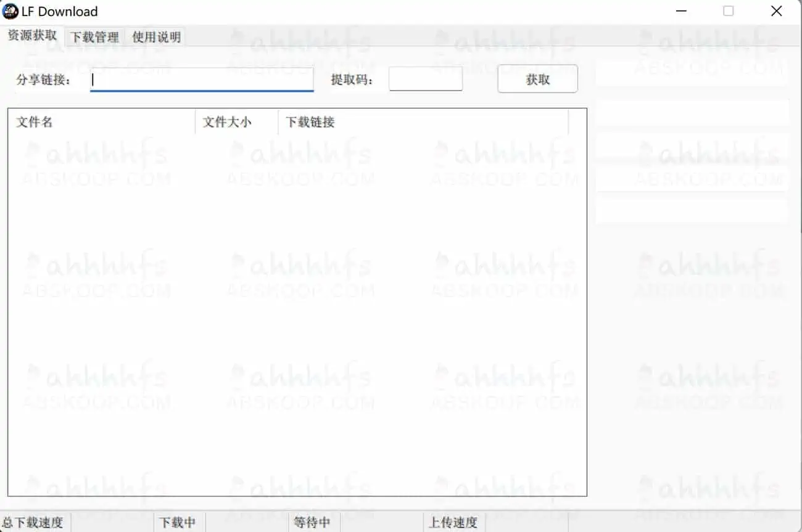Click the 下载中 status bar section

(178, 522)
